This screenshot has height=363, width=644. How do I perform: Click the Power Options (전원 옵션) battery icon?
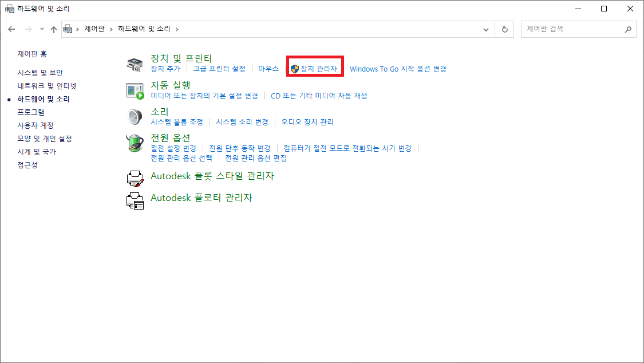[x=135, y=143]
